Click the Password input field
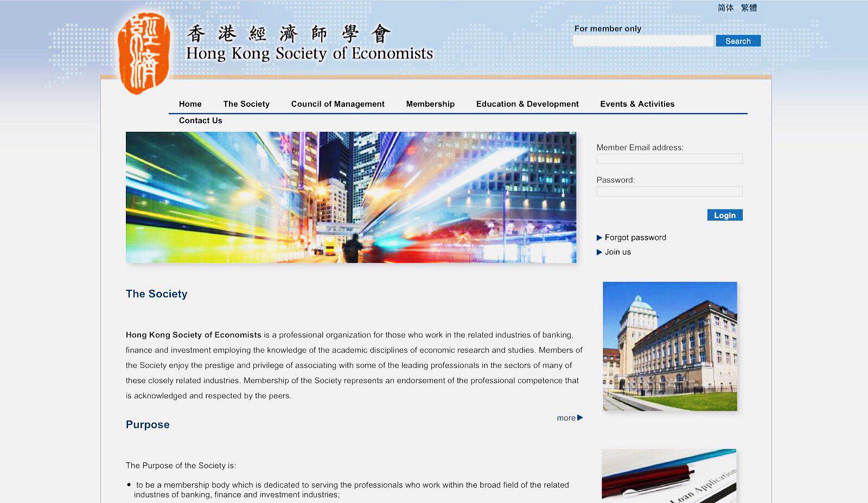The width and height of the screenshot is (868, 503). click(669, 192)
